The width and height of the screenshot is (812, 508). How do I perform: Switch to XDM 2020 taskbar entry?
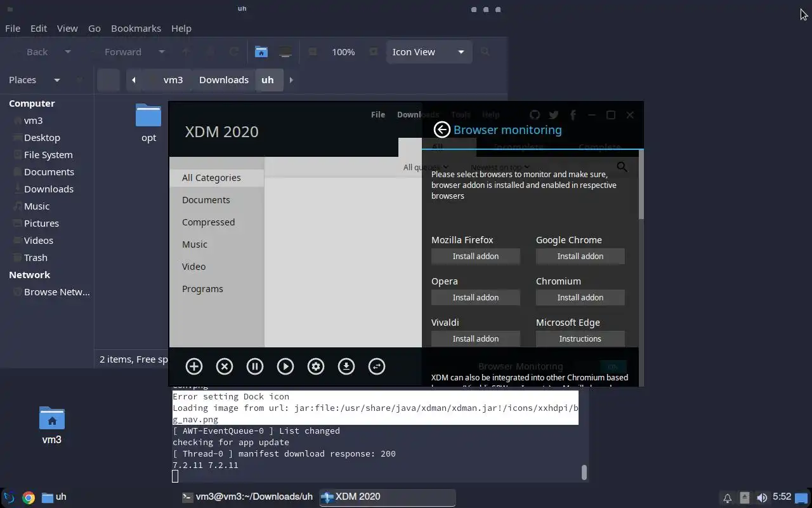point(387,497)
